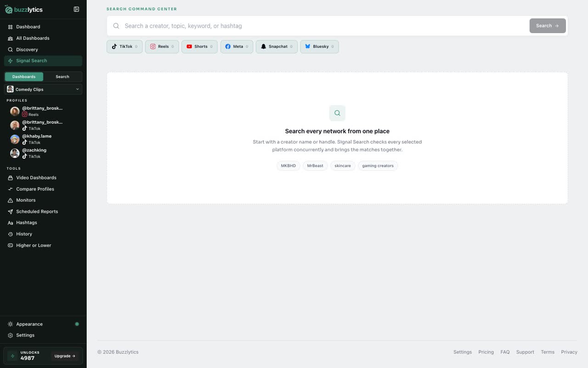Select Signal Search in sidebar

coord(43,61)
